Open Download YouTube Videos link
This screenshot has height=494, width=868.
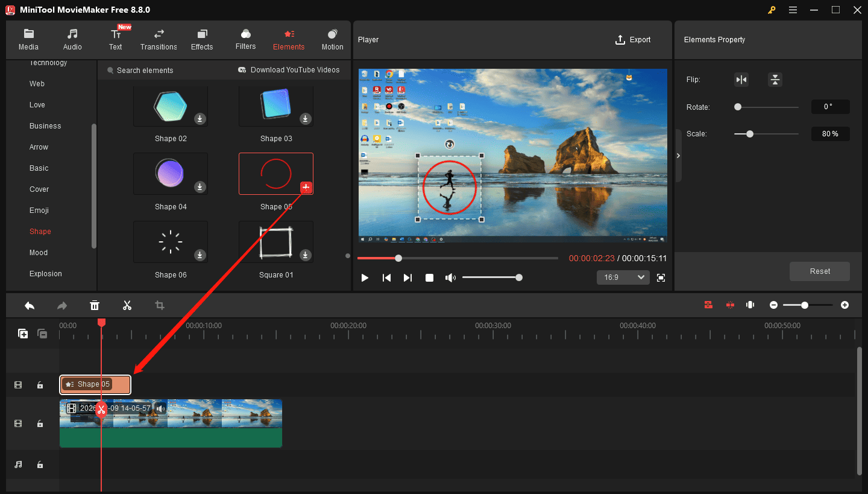[x=289, y=70]
